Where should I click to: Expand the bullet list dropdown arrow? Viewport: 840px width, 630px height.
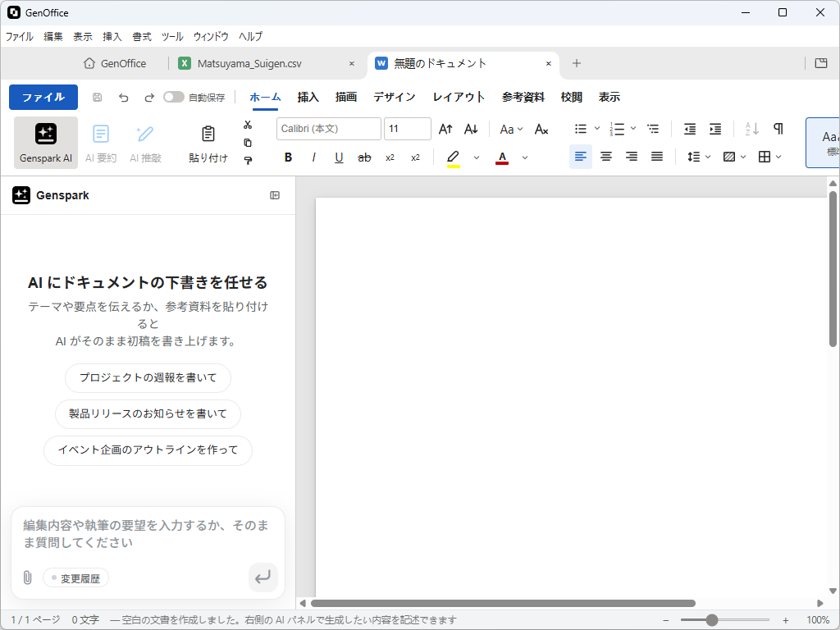click(x=597, y=129)
